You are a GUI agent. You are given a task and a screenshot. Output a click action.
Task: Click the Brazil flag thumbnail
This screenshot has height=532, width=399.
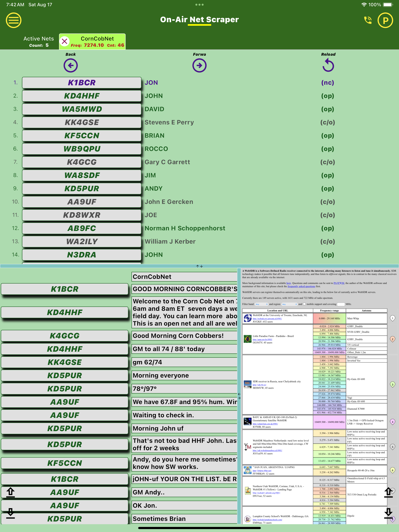point(247,339)
